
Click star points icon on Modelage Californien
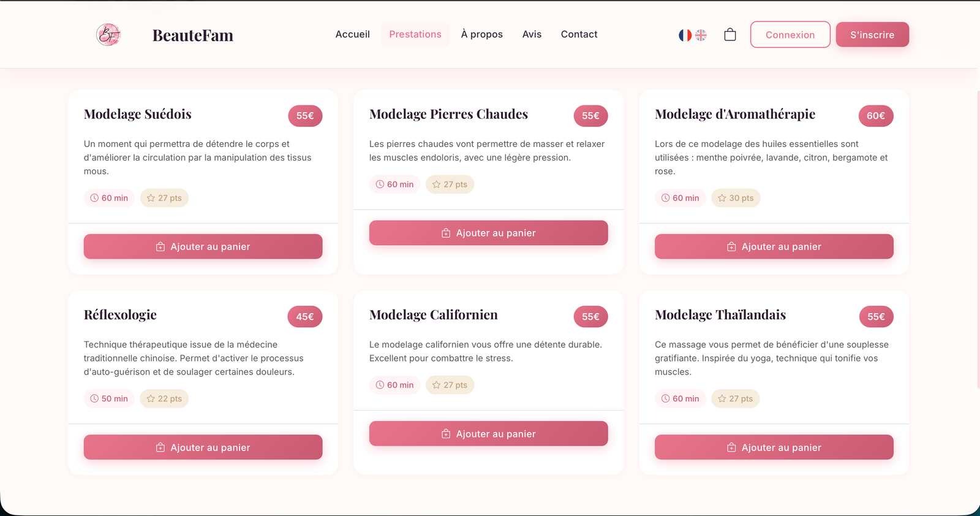click(437, 385)
